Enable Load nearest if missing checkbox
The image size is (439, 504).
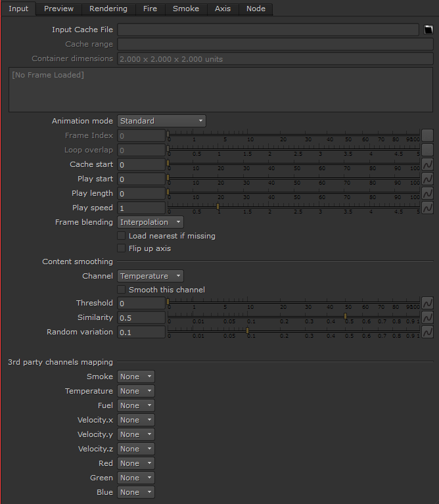(x=121, y=236)
